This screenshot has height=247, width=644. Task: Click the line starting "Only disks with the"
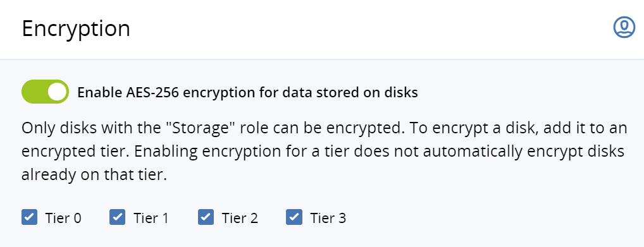point(324,129)
